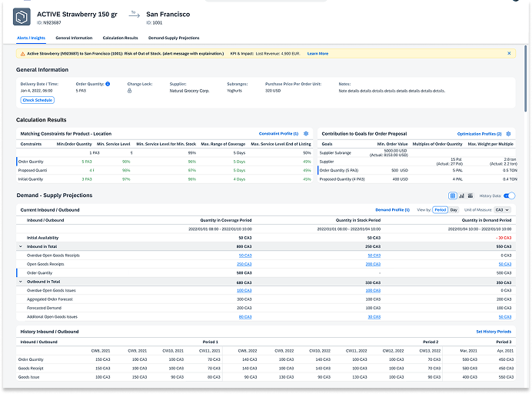
Task: Open the Constraint Profile (1) link
Action: pyautogui.click(x=278, y=134)
